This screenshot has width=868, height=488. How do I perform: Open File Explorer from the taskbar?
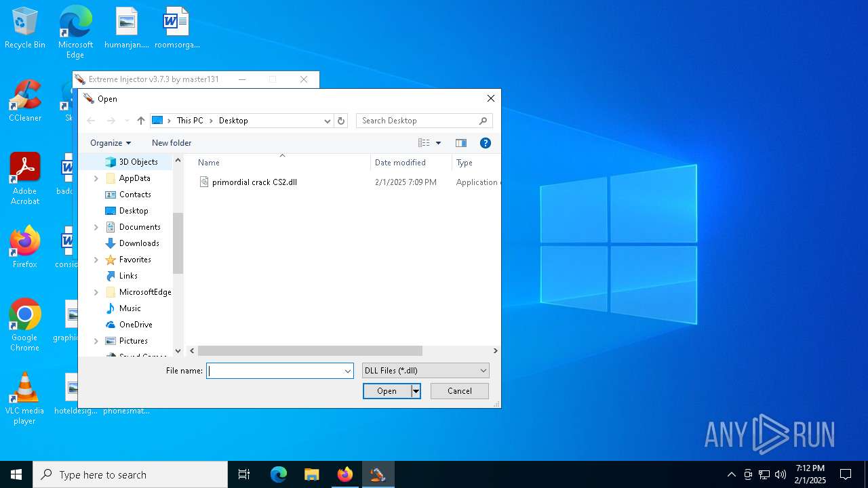(312, 474)
